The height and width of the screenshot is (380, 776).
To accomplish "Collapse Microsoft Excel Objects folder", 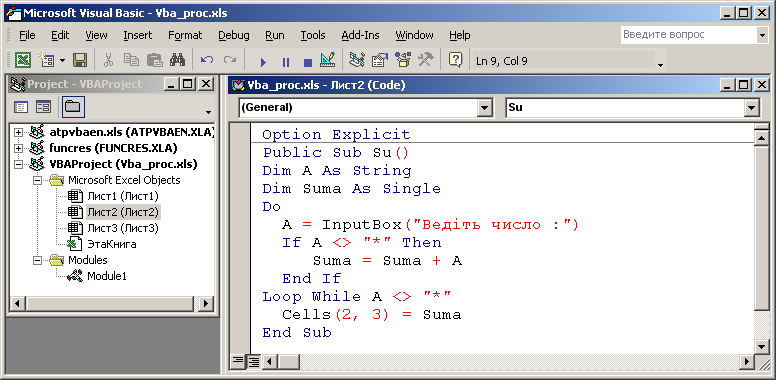I will (x=37, y=180).
